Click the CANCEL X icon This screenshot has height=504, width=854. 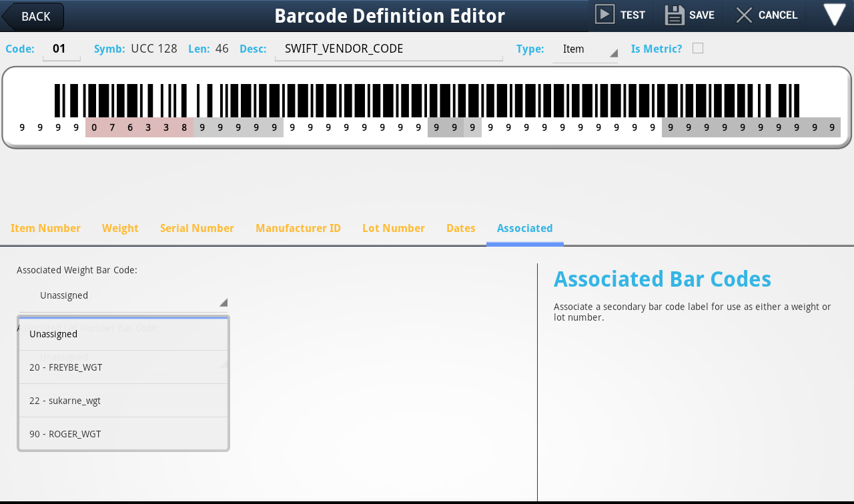click(x=744, y=15)
